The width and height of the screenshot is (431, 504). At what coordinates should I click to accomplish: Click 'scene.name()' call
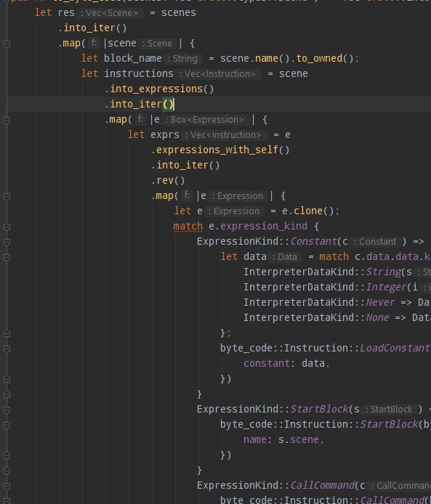(x=255, y=59)
